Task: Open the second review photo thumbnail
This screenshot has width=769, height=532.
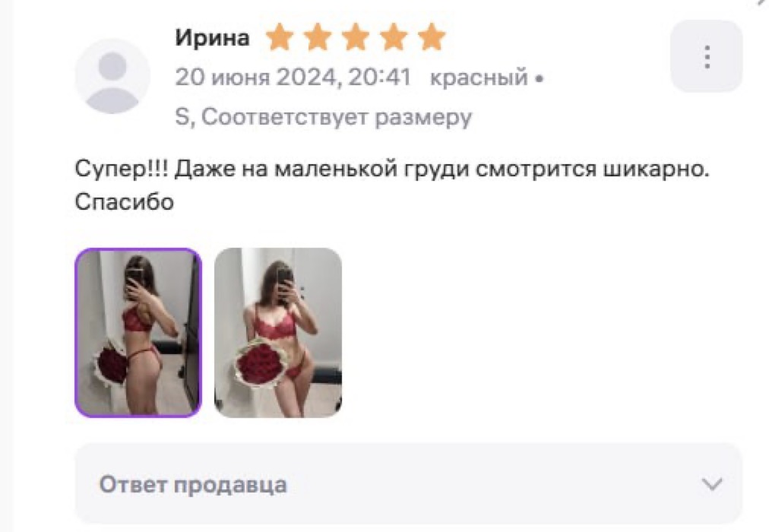Action: 278,333
